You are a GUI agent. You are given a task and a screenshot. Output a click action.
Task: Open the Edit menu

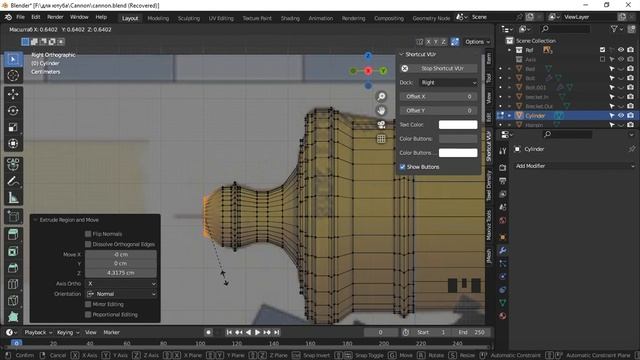pos(36,17)
